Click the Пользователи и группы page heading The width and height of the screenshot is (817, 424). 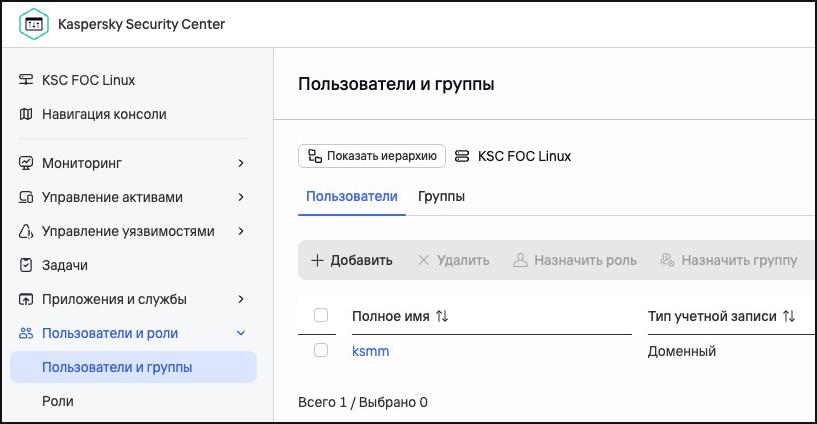[396, 84]
